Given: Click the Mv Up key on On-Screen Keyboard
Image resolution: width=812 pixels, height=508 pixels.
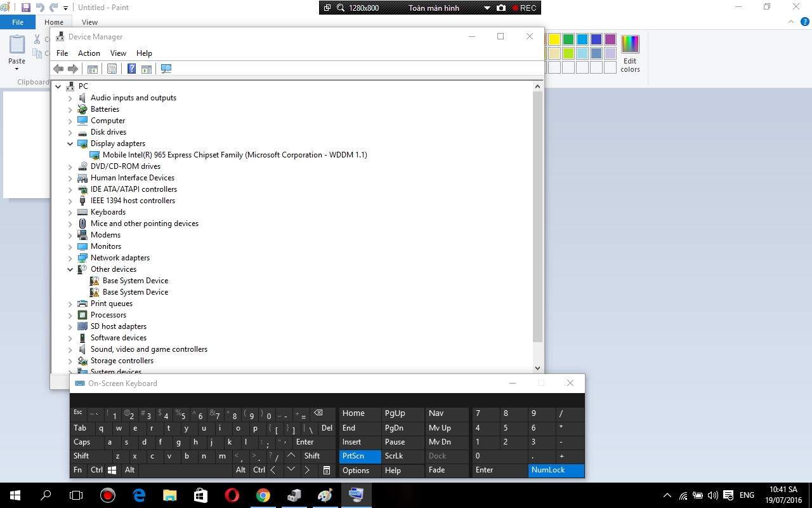Looking at the screenshot, I should [445, 428].
